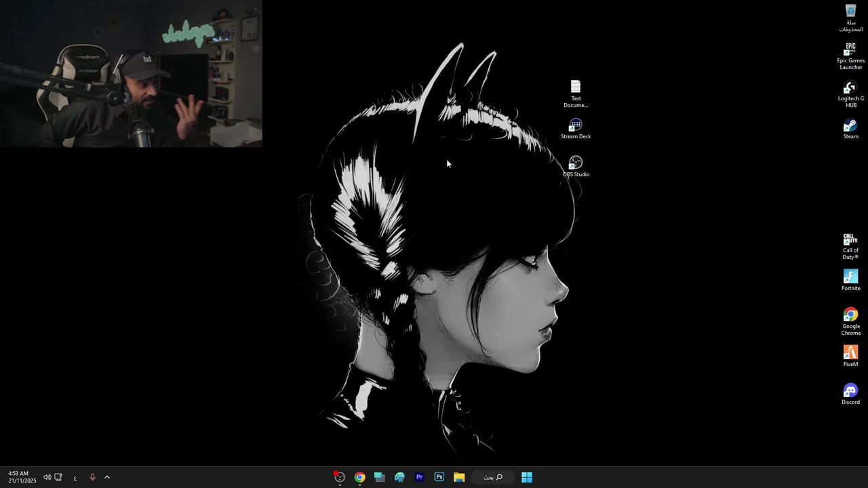
Task: Select the Stream Deck desktop shortcut
Action: pos(576,129)
